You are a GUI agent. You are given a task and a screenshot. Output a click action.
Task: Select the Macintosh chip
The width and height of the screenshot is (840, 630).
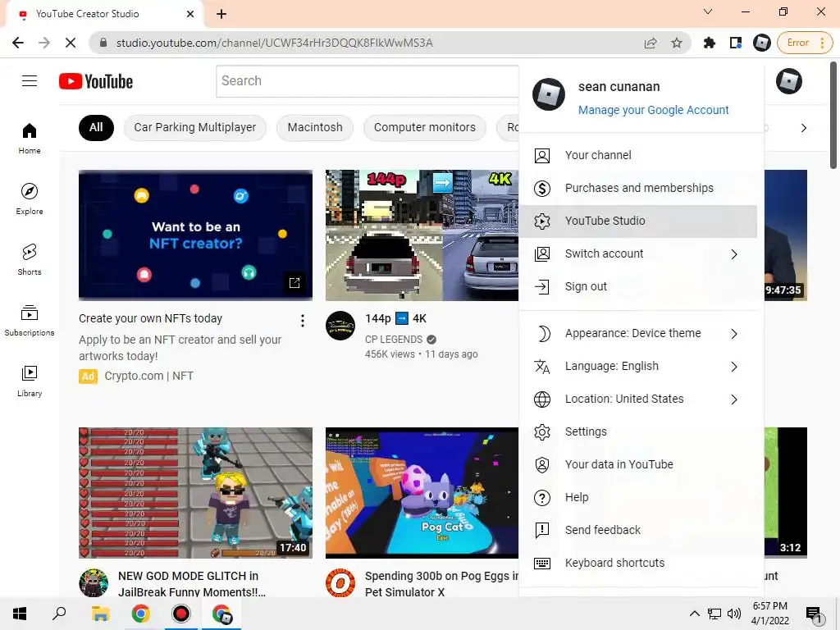(315, 127)
